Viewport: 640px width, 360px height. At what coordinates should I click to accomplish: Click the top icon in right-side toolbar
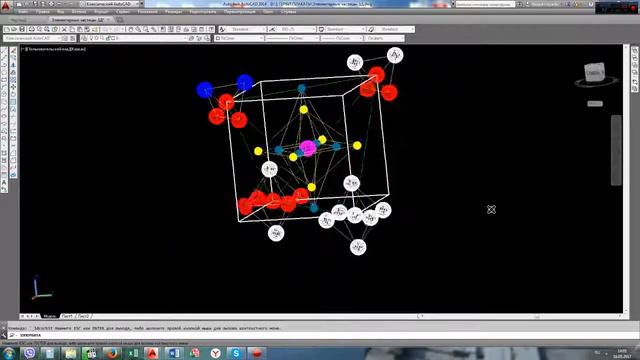(x=635, y=51)
